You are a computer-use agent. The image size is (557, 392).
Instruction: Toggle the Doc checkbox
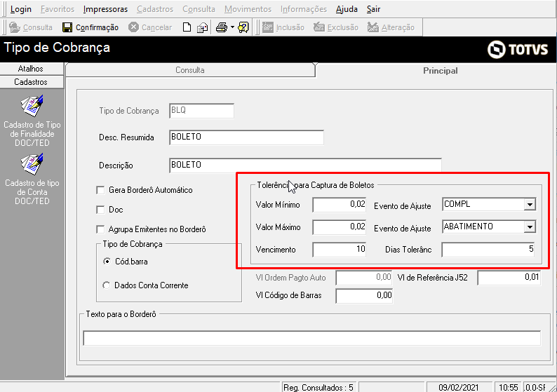coord(100,210)
